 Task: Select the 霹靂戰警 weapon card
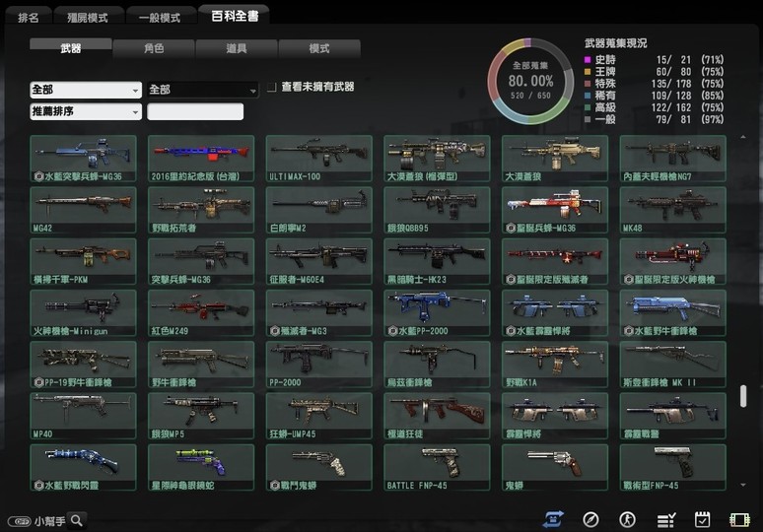pos(673,417)
